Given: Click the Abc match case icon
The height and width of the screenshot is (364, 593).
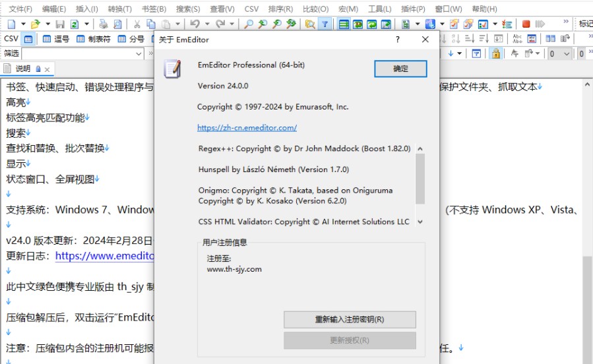Looking at the screenshot, I should [517, 38].
